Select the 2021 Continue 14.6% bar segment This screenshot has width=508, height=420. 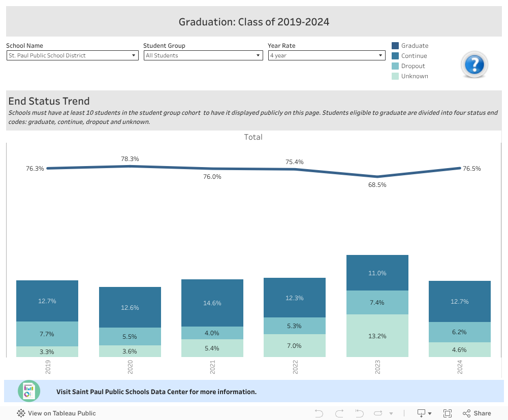(x=212, y=303)
